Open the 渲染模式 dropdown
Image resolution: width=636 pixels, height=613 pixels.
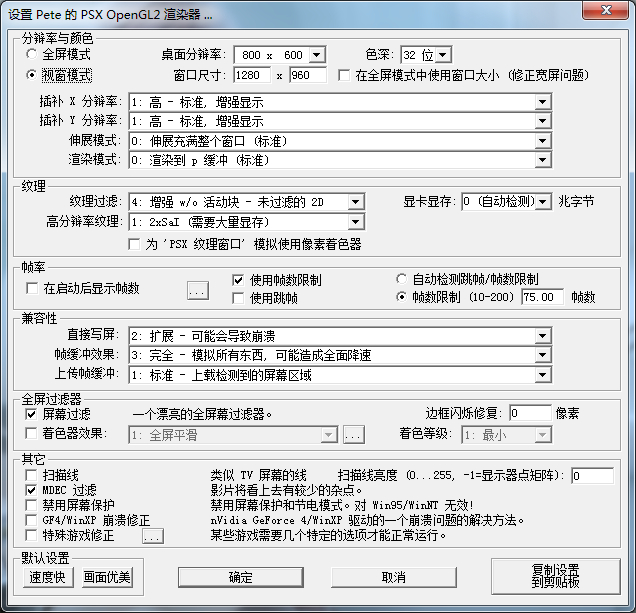340,160
